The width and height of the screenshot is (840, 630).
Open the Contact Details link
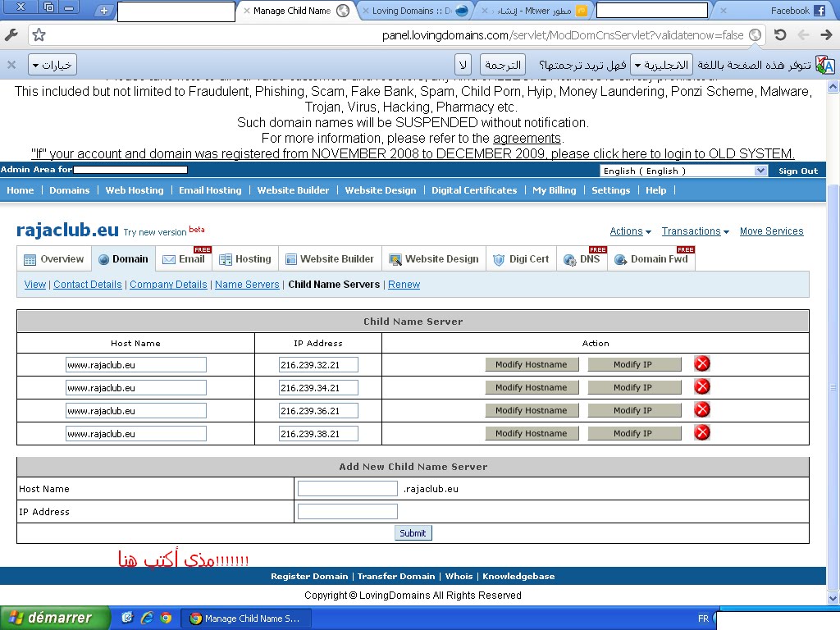(x=87, y=285)
